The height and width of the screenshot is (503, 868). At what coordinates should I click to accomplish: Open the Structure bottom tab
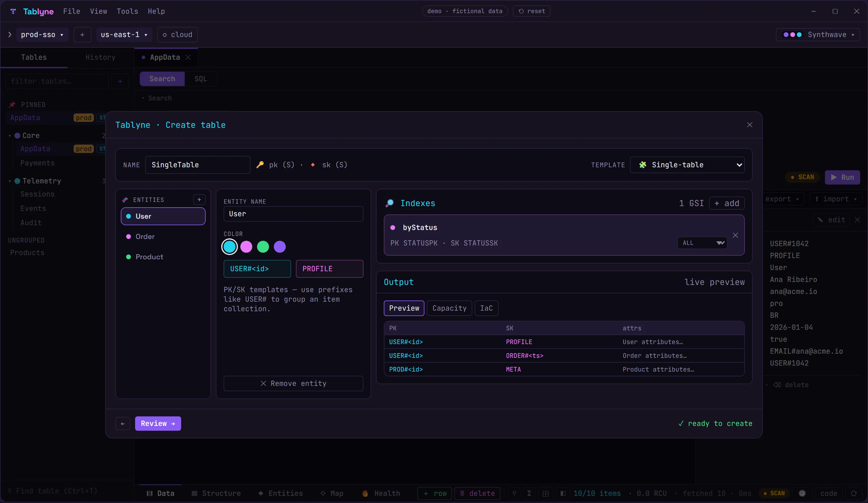[216, 493]
